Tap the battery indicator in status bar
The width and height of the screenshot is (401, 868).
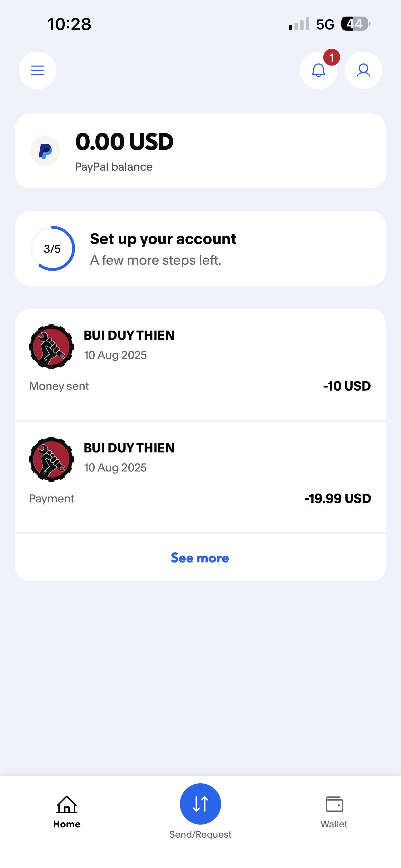pyautogui.click(x=355, y=24)
